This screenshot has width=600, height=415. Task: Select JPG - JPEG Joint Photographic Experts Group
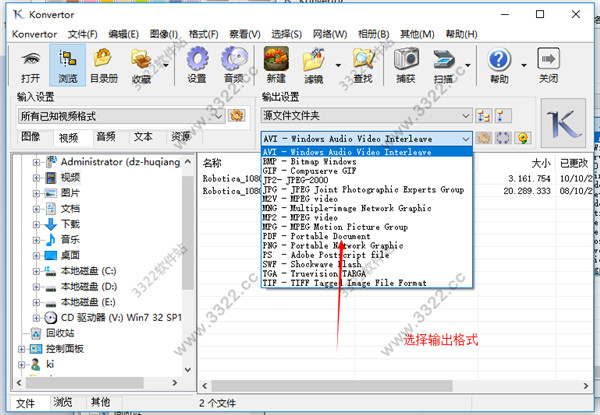tap(367, 190)
